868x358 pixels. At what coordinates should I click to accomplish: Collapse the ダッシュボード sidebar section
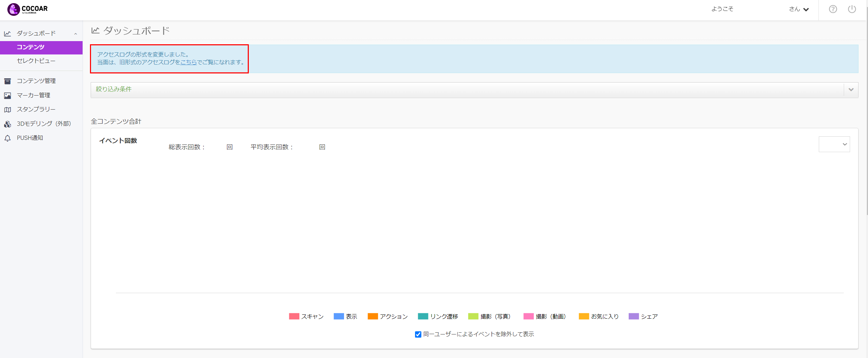click(76, 34)
